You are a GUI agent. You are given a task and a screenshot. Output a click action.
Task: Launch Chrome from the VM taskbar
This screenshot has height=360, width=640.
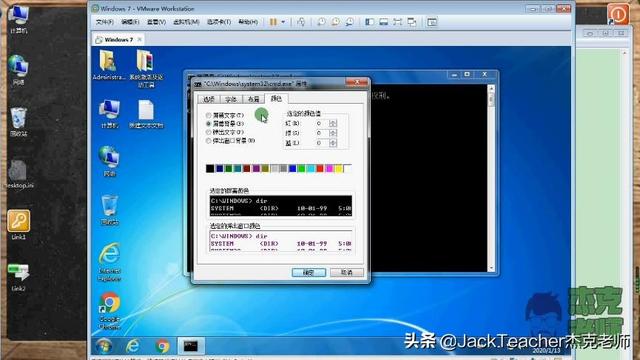click(162, 346)
